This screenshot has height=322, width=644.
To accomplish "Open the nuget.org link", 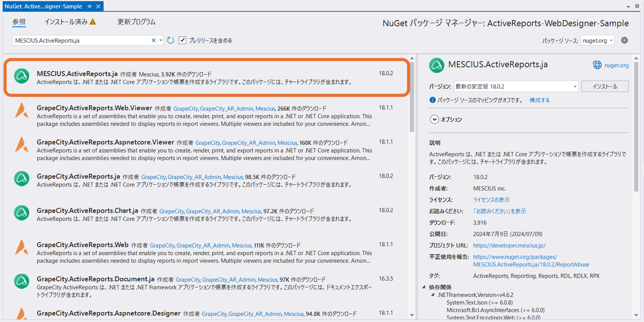I will 616,65.
